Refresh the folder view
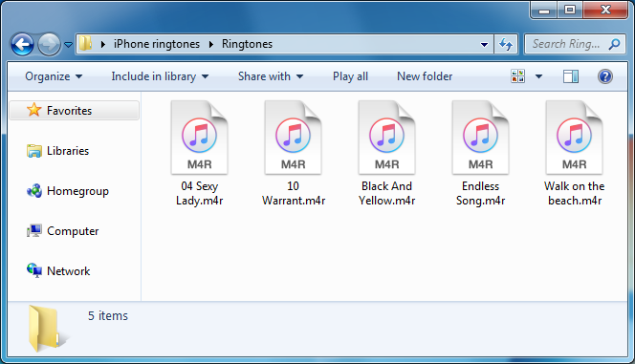Screen dimensions: 635x364 tap(506, 44)
